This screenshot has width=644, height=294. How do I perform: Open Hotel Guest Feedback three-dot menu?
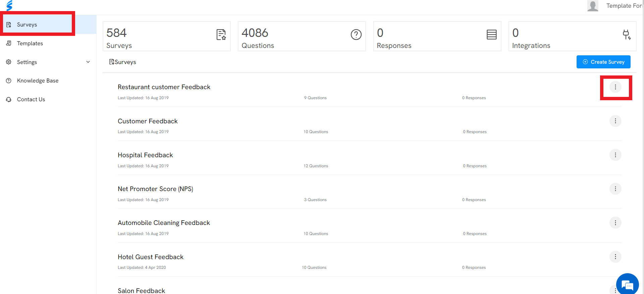coord(615,257)
